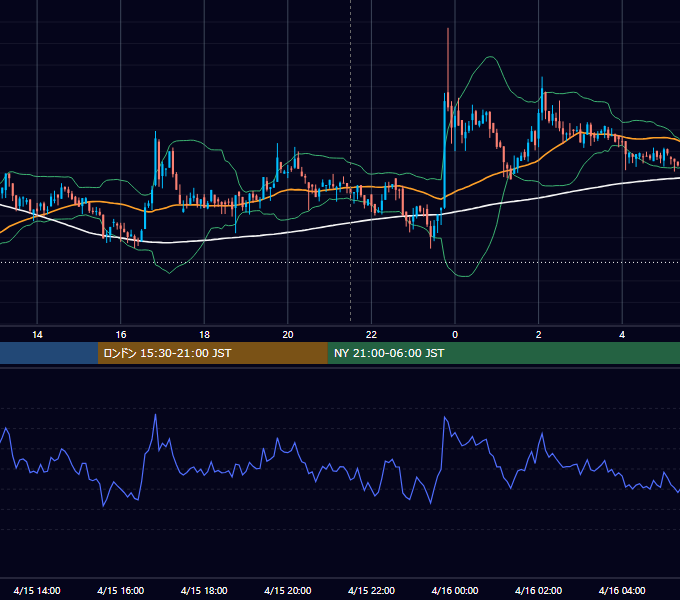Select the NY 21:00-06:00 JST session bar
This screenshot has height=600, width=680.
tap(503, 353)
